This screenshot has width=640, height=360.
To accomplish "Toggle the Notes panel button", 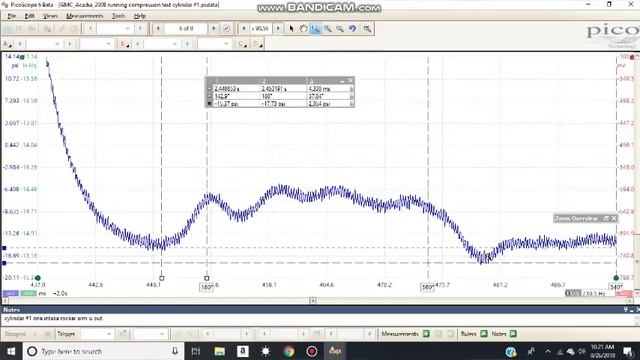I will [x=513, y=334].
